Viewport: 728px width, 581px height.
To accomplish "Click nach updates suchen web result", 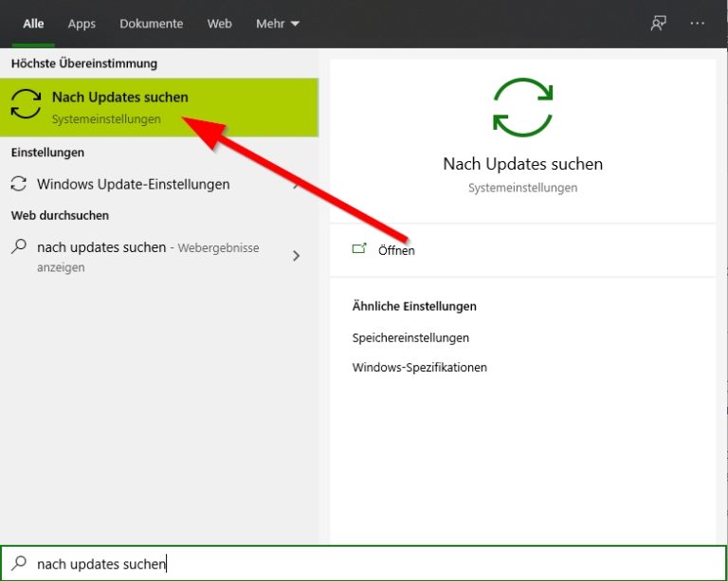I will point(159,257).
